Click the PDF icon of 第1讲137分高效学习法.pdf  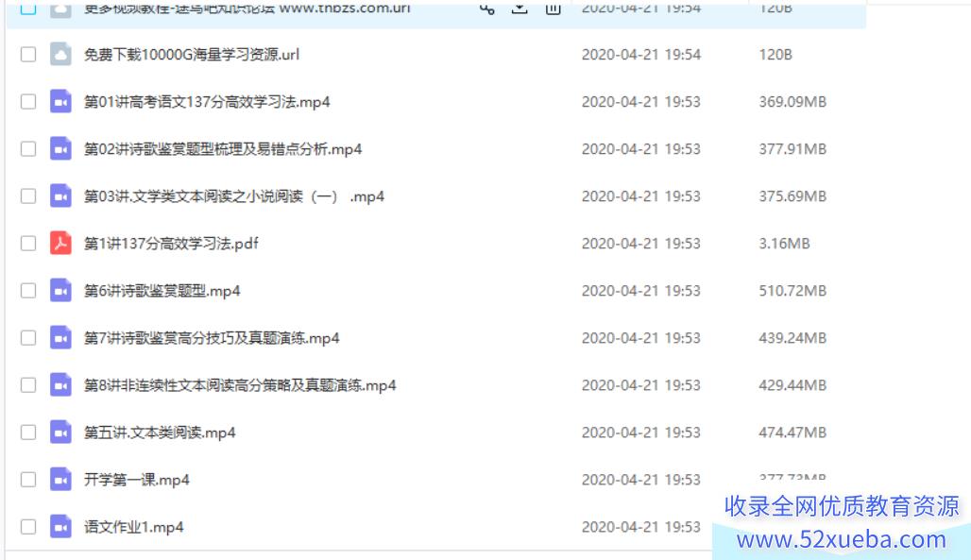coord(60,244)
